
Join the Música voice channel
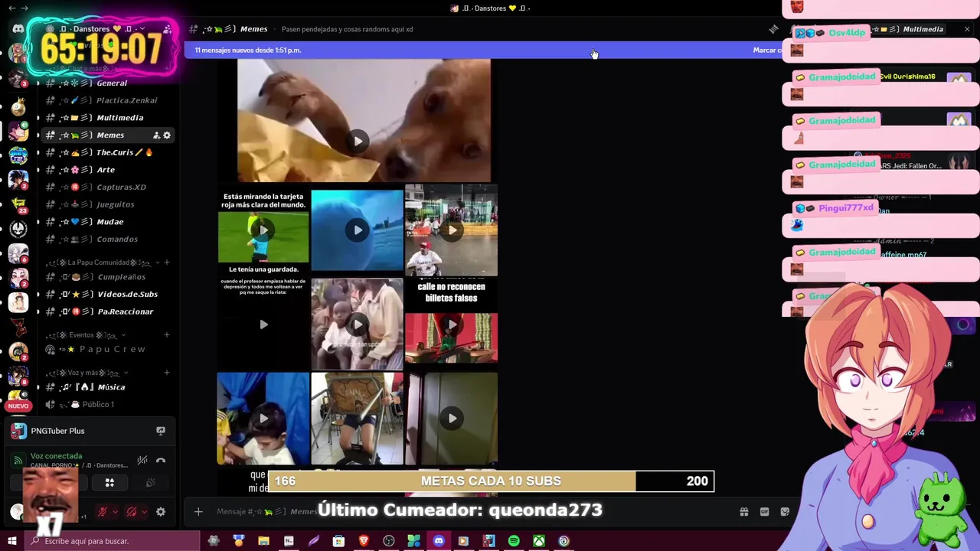pyautogui.click(x=109, y=387)
